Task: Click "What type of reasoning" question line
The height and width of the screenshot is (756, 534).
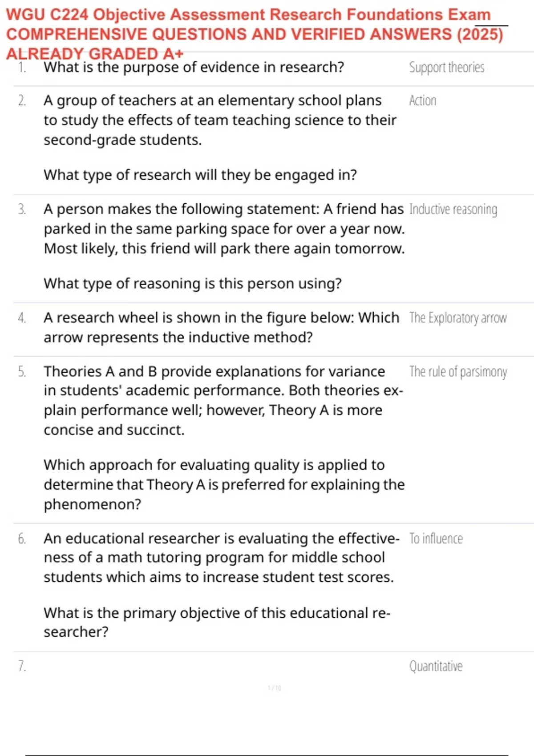Action: 192,284
